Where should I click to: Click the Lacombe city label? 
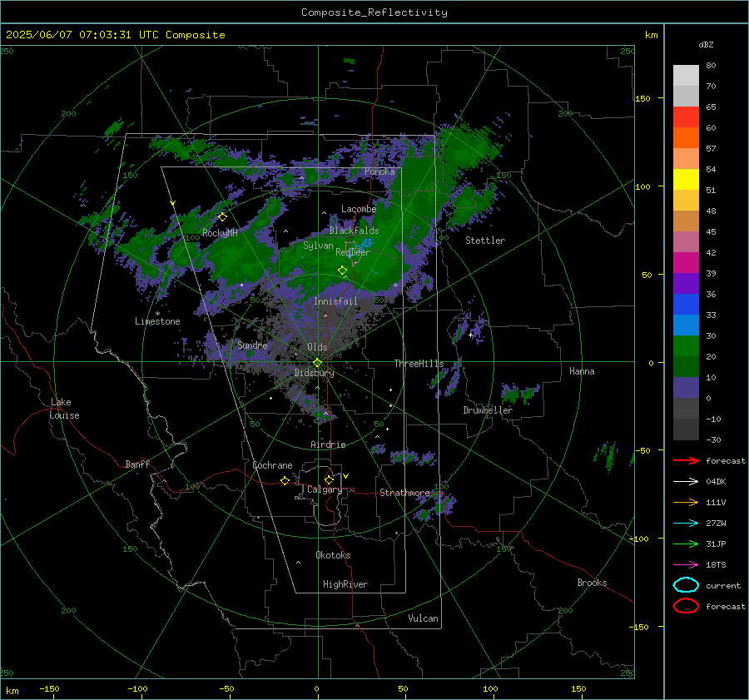point(359,209)
